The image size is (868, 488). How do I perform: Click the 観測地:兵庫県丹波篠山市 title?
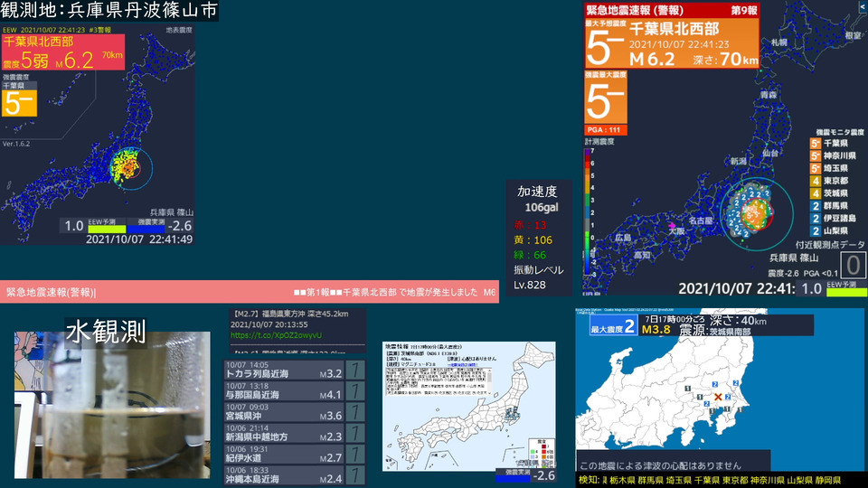pyautogui.click(x=108, y=11)
